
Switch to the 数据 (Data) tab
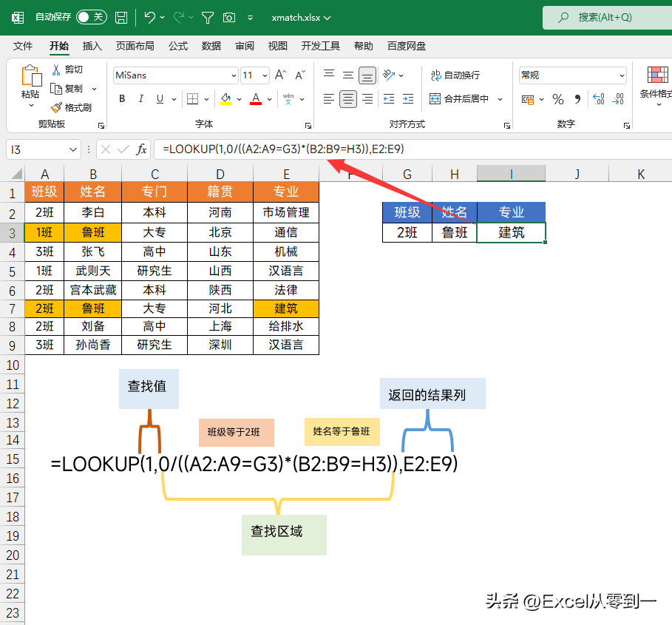(211, 46)
